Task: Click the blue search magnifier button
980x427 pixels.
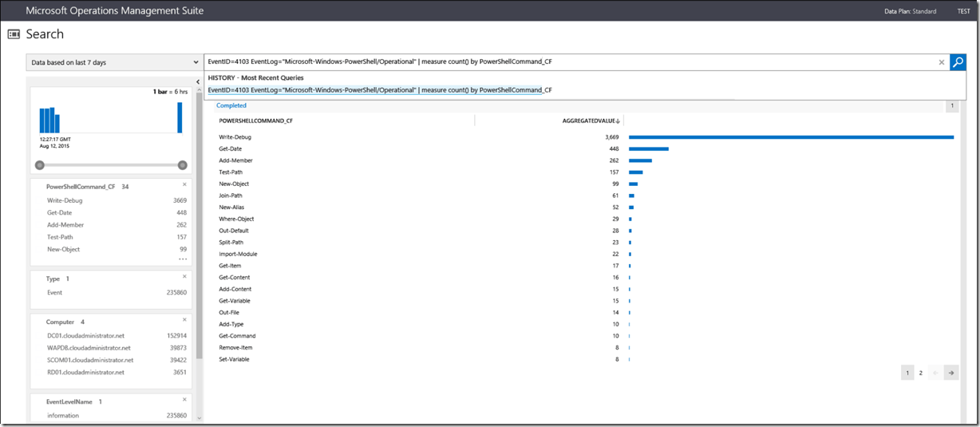Action: [x=958, y=62]
